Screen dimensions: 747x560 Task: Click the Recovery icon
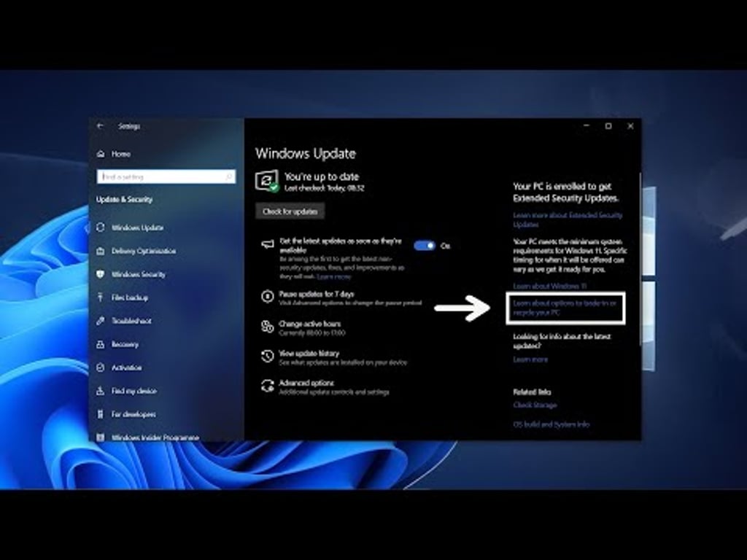[101, 344]
